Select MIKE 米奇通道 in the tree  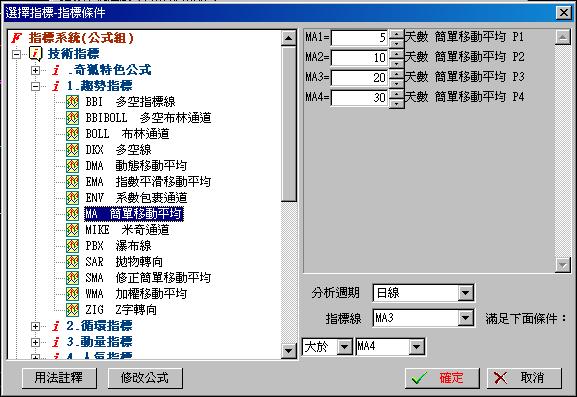click(127, 230)
